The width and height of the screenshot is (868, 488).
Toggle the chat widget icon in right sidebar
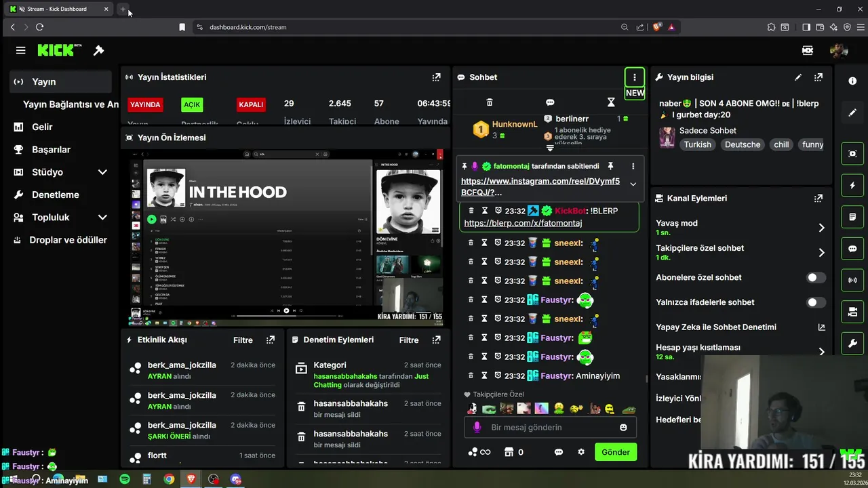tap(852, 249)
